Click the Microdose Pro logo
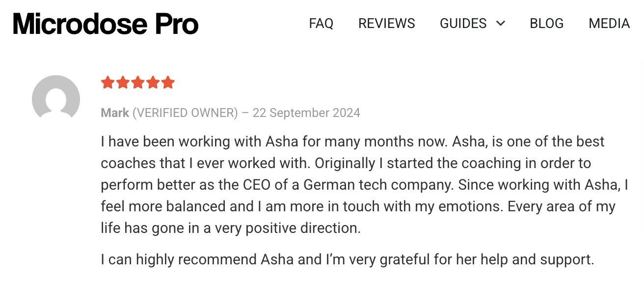 [x=106, y=23]
